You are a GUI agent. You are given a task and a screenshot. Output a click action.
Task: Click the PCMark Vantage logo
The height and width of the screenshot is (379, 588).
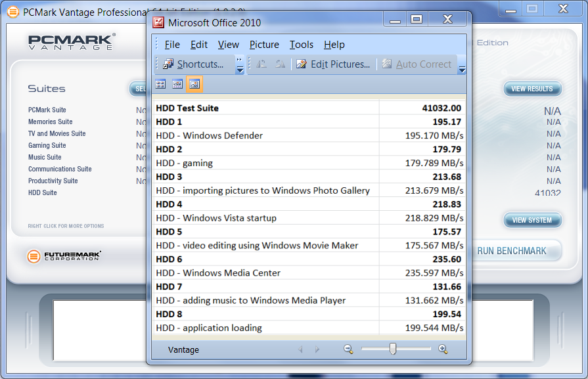[71, 42]
